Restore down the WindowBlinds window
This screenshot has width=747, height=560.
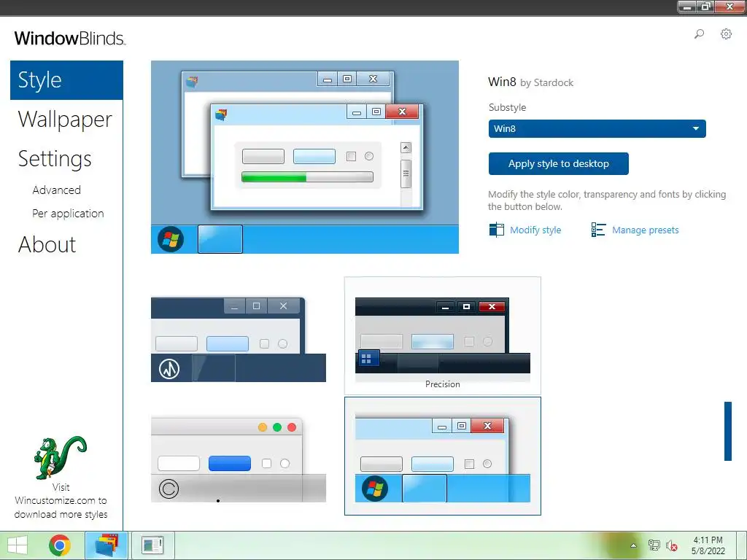point(706,7)
